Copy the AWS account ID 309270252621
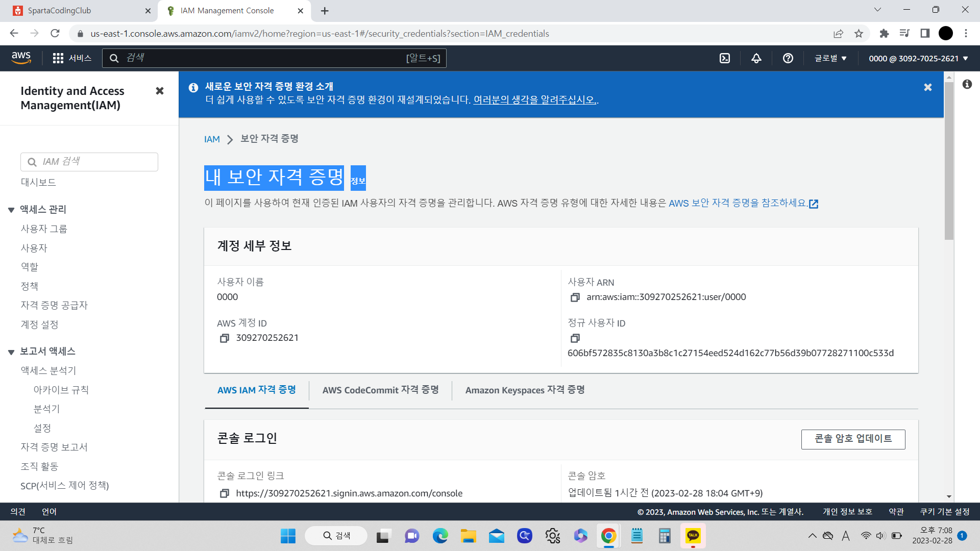Viewport: 980px width, 551px height. [225, 338]
